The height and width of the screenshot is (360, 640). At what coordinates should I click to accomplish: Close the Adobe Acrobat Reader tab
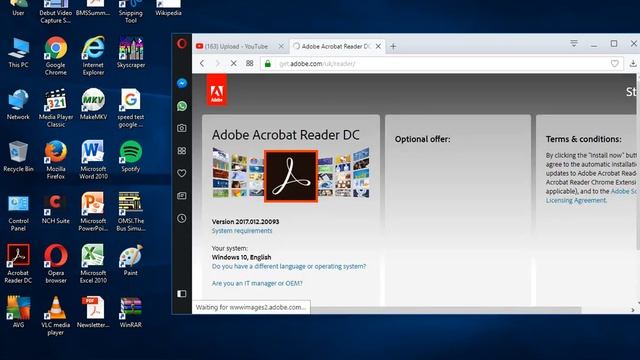click(378, 47)
